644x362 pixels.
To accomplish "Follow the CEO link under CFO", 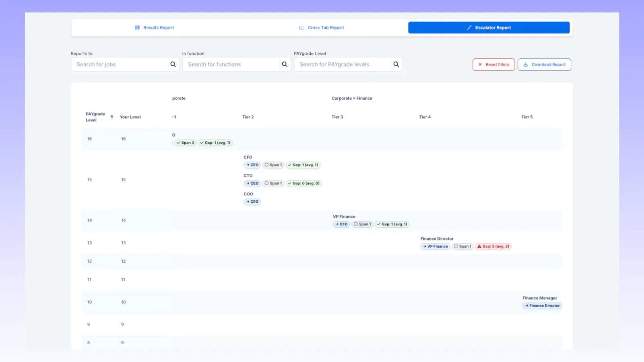I will 252,165.
